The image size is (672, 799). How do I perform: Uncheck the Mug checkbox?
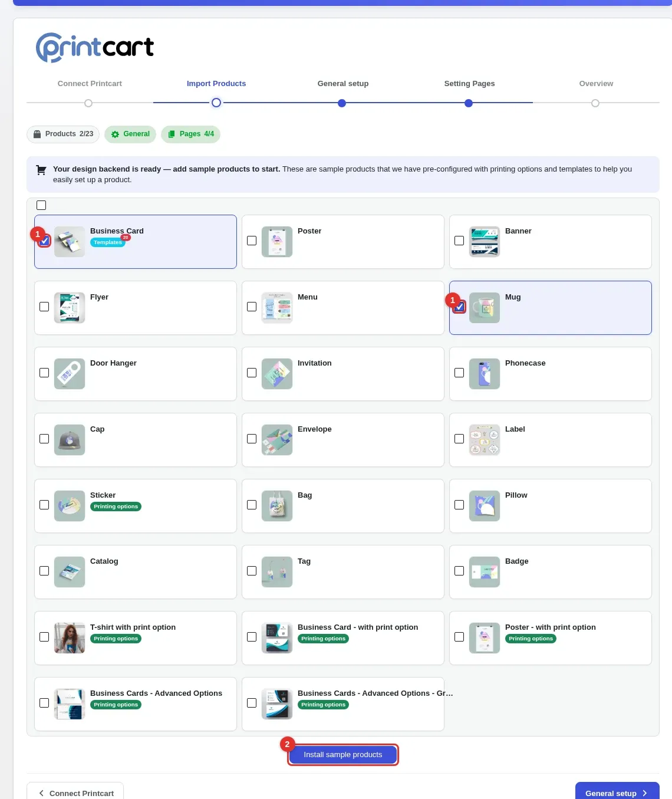point(459,307)
